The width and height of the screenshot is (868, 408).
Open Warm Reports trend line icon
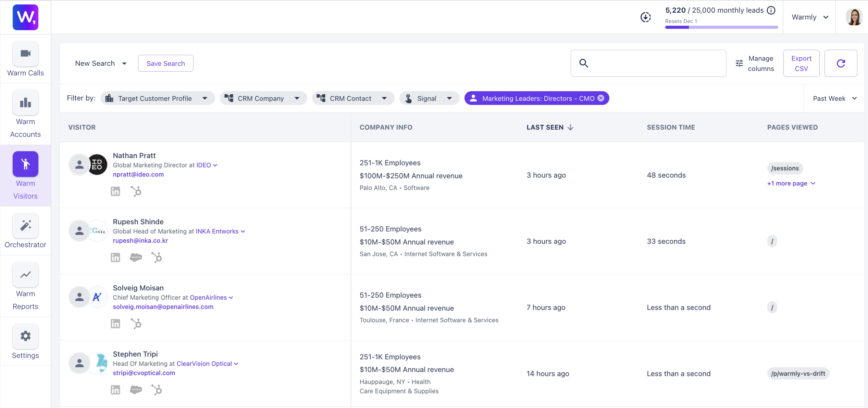tap(25, 275)
